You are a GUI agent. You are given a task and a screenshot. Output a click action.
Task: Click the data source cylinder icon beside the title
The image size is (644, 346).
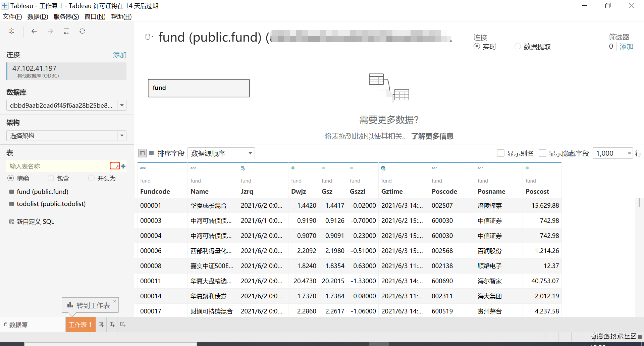tap(148, 37)
